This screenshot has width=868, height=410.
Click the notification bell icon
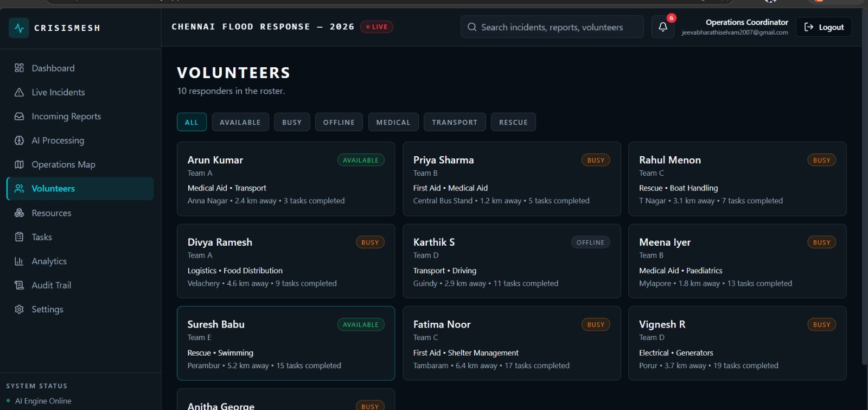click(x=662, y=27)
